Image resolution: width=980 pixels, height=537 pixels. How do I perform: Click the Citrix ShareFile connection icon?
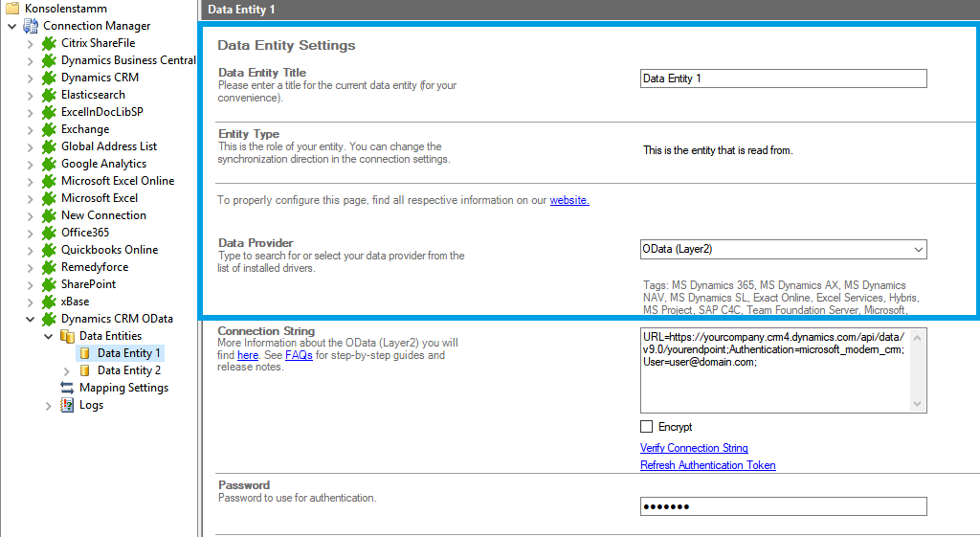point(49,43)
